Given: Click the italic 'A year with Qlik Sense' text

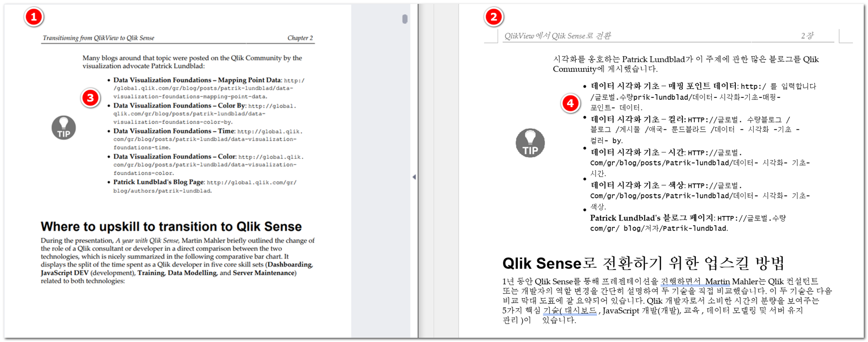Looking at the screenshot, I should point(147,241).
